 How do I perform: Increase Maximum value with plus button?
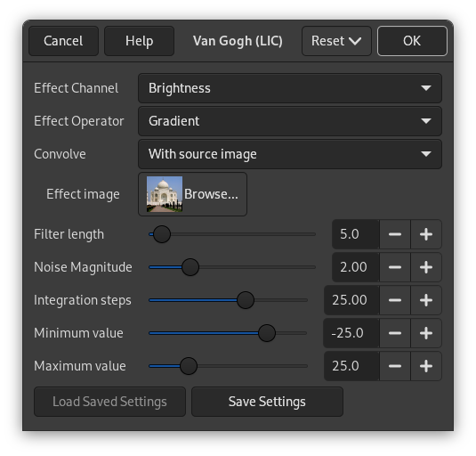click(426, 366)
